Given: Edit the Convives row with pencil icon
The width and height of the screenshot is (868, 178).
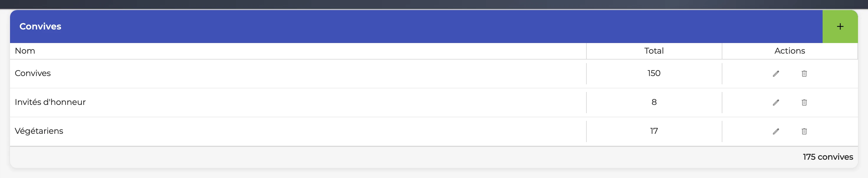Looking at the screenshot, I should click(776, 73).
